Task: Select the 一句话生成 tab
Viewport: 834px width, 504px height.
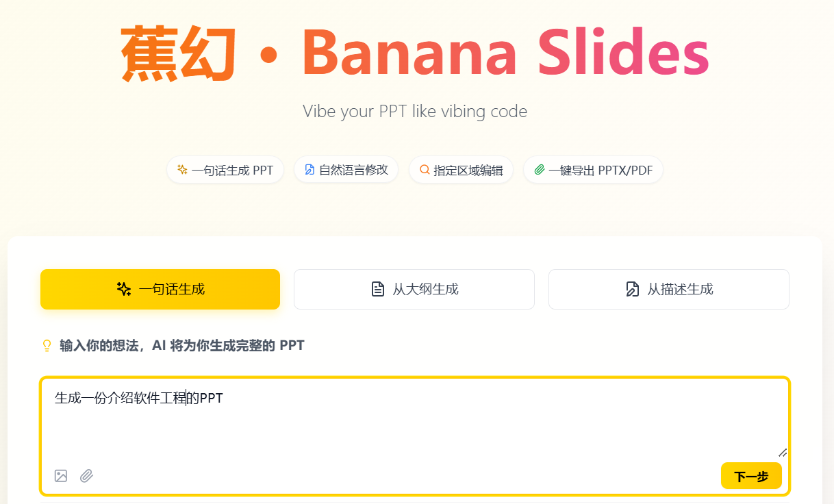Action: [160, 289]
